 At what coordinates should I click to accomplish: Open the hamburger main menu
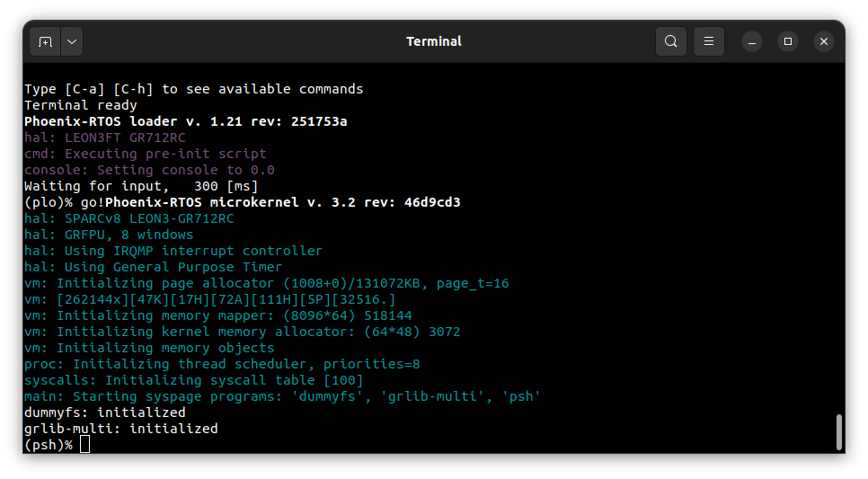[x=709, y=41]
